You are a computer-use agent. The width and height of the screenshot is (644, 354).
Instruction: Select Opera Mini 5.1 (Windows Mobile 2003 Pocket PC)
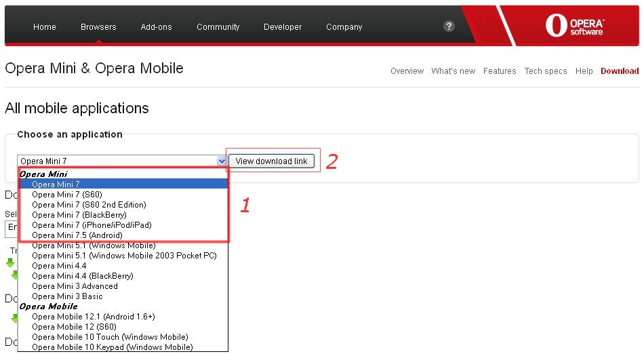pos(123,256)
